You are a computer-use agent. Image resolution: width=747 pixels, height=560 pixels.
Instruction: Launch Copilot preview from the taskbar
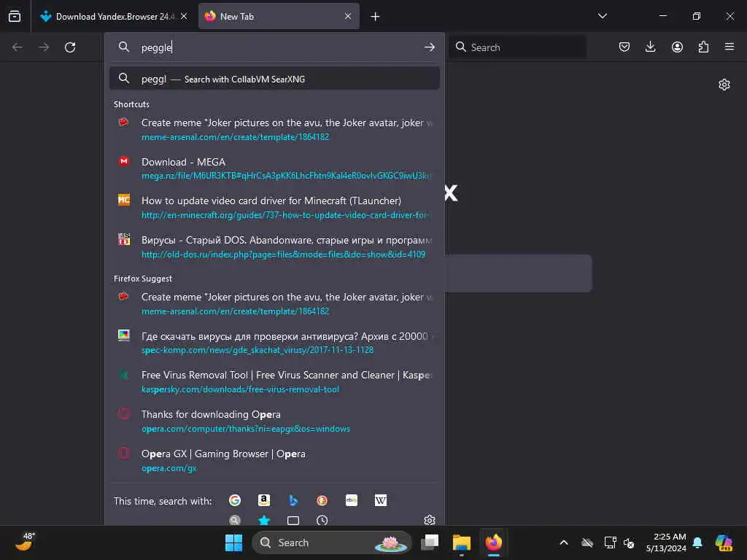click(724, 542)
